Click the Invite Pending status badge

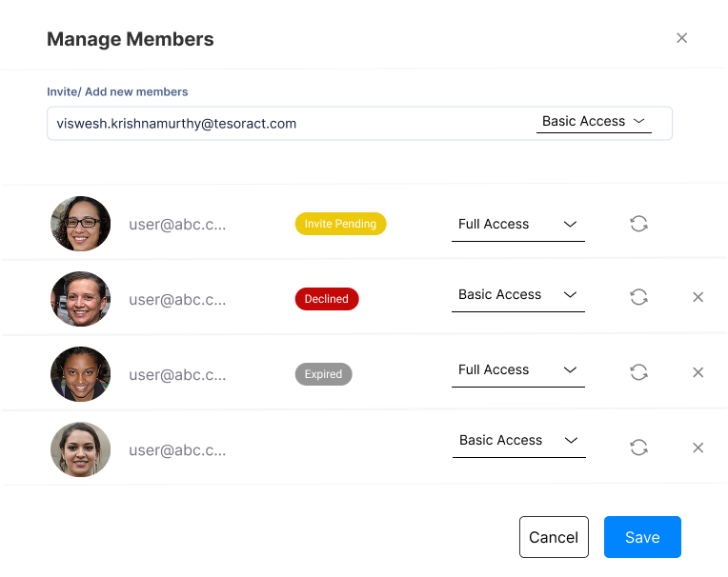[341, 224]
